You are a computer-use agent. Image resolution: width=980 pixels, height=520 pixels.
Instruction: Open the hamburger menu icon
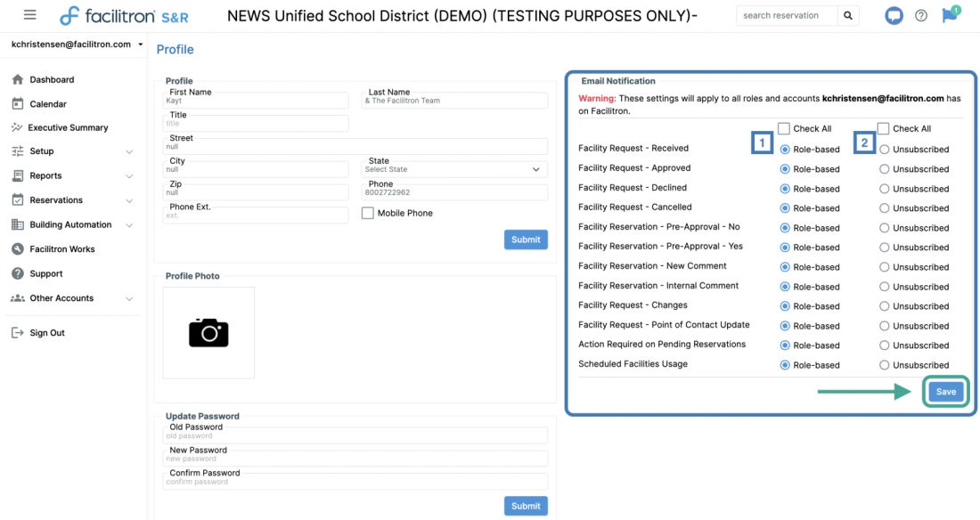tap(30, 14)
